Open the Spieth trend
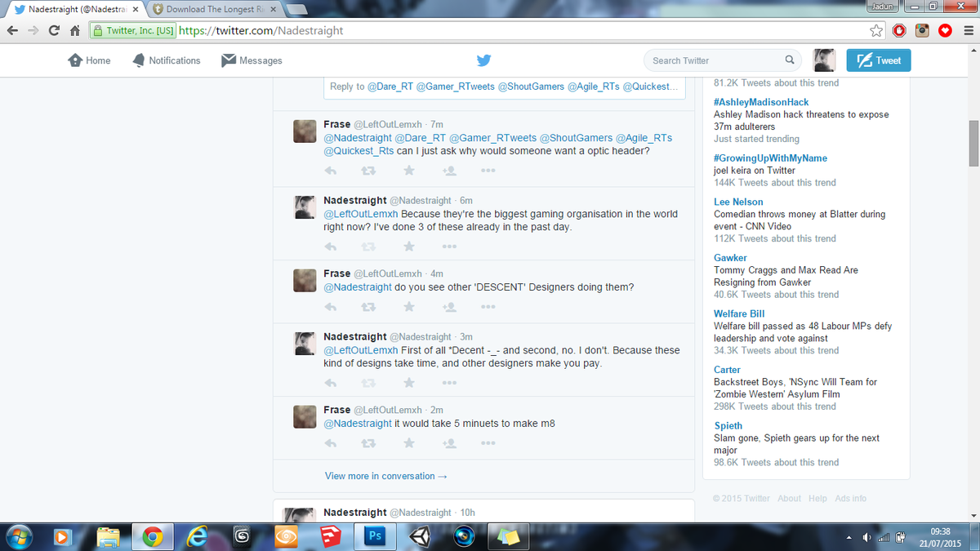The height and width of the screenshot is (551, 980). 728,425
